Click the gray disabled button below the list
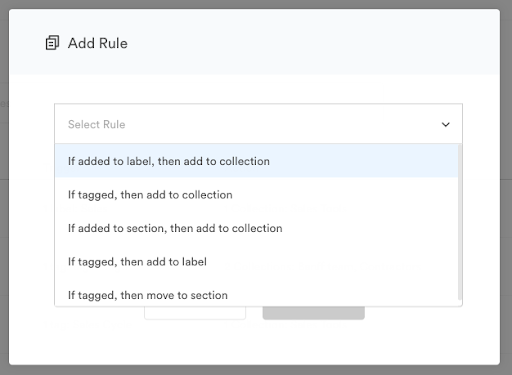512x375 pixels. pos(314,313)
